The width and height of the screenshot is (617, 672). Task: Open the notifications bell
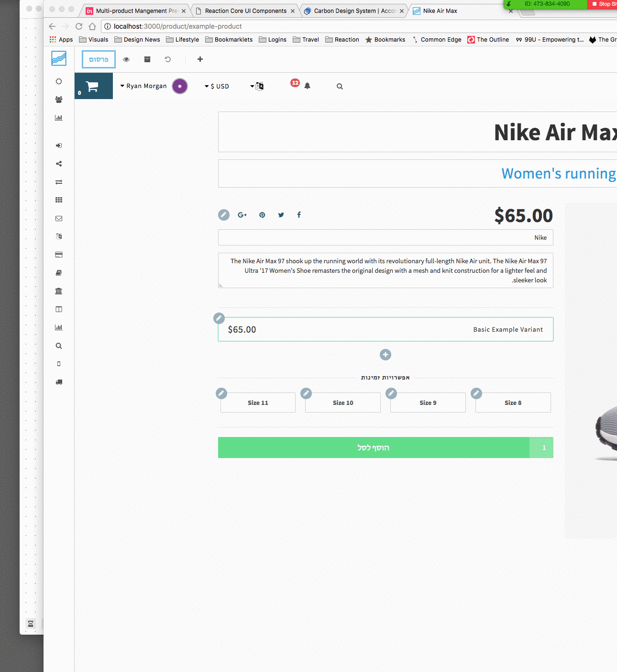click(307, 86)
